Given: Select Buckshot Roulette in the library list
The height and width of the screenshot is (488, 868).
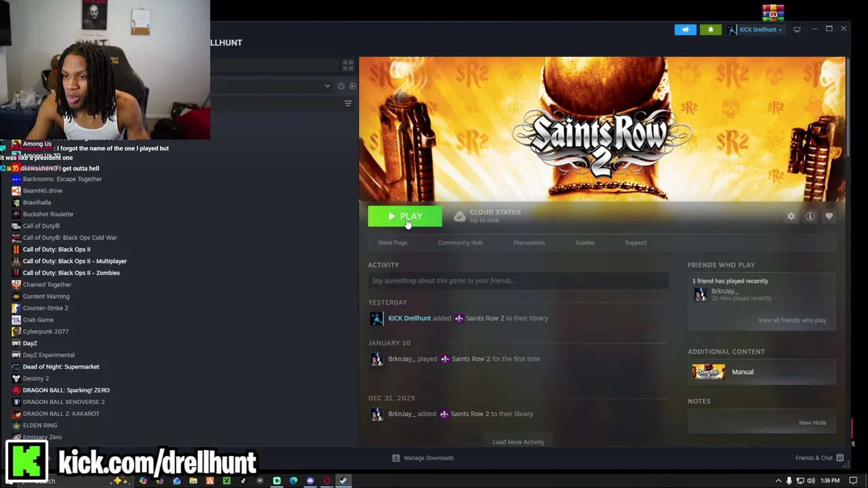Looking at the screenshot, I should coord(48,214).
